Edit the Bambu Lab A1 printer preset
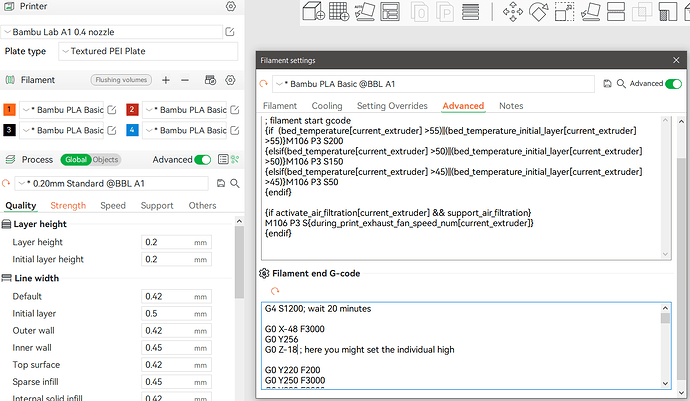 tap(230, 32)
